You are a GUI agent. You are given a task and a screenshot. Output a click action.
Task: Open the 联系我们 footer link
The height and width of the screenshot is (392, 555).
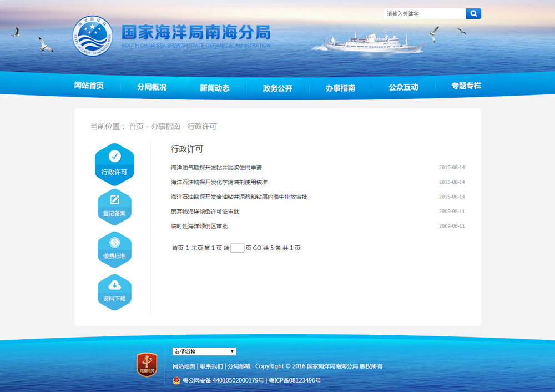click(211, 366)
